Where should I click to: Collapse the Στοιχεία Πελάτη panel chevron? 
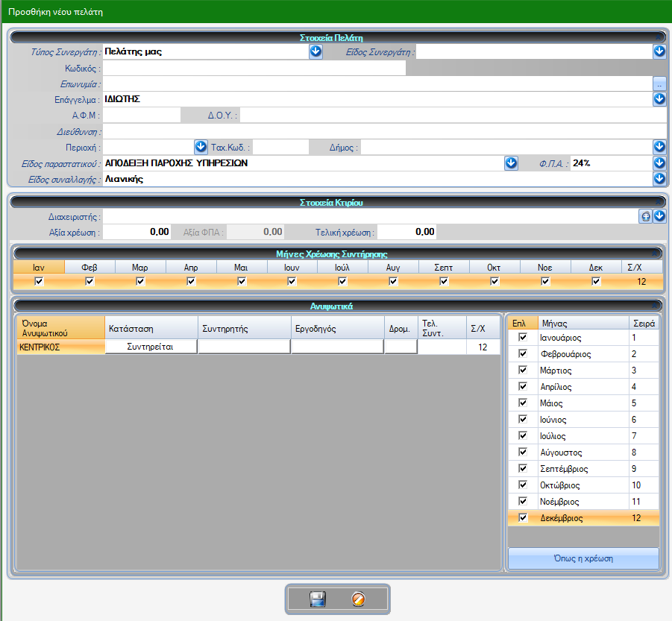657,37
